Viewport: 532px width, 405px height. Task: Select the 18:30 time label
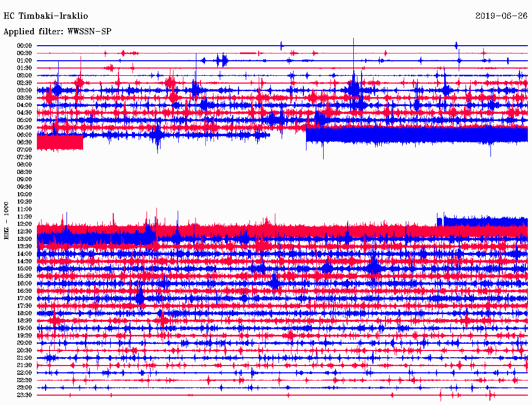tap(24, 320)
